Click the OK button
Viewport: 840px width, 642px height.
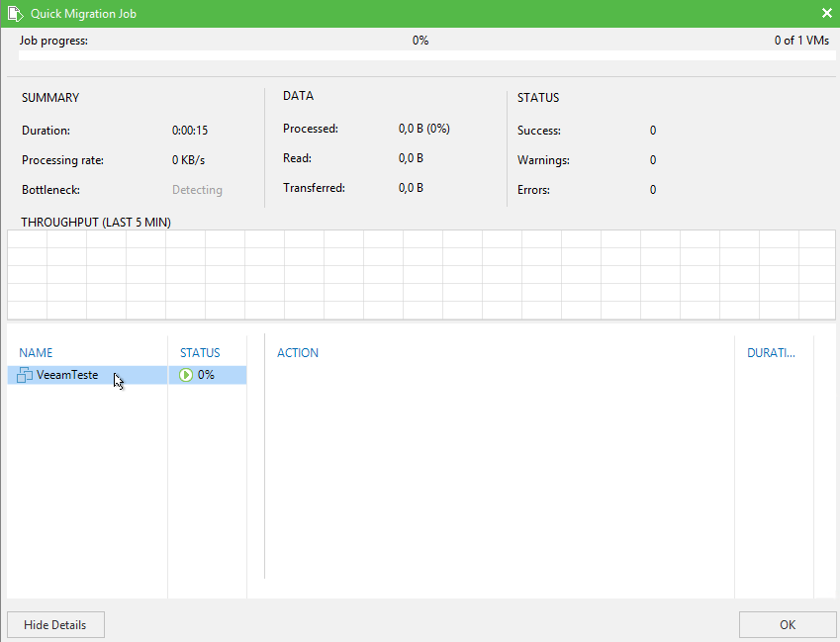788,625
